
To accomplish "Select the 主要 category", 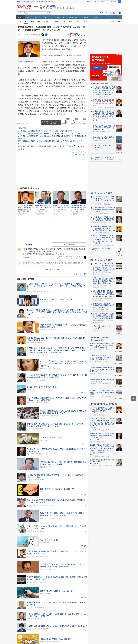I will (x=20, y=21).
